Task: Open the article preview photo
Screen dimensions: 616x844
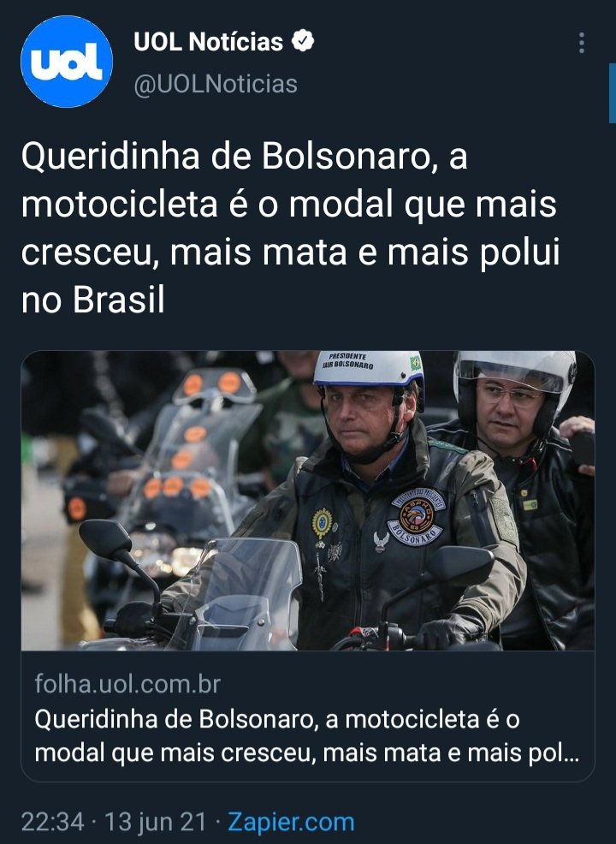Action: [x=308, y=501]
